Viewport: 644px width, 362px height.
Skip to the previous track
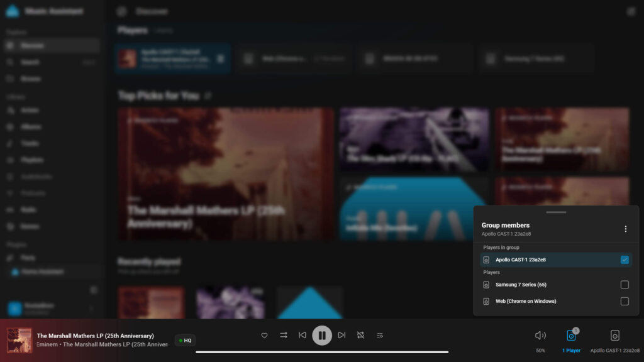pyautogui.click(x=303, y=336)
